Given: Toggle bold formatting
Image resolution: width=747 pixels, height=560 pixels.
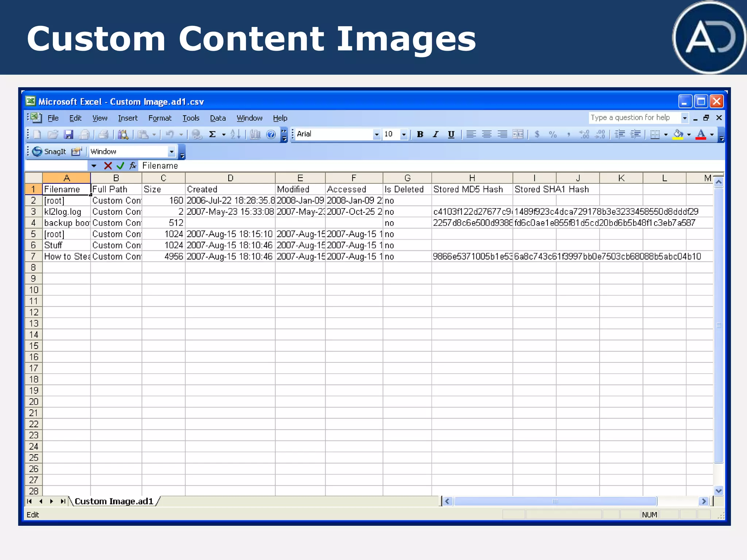Looking at the screenshot, I should pyautogui.click(x=420, y=135).
